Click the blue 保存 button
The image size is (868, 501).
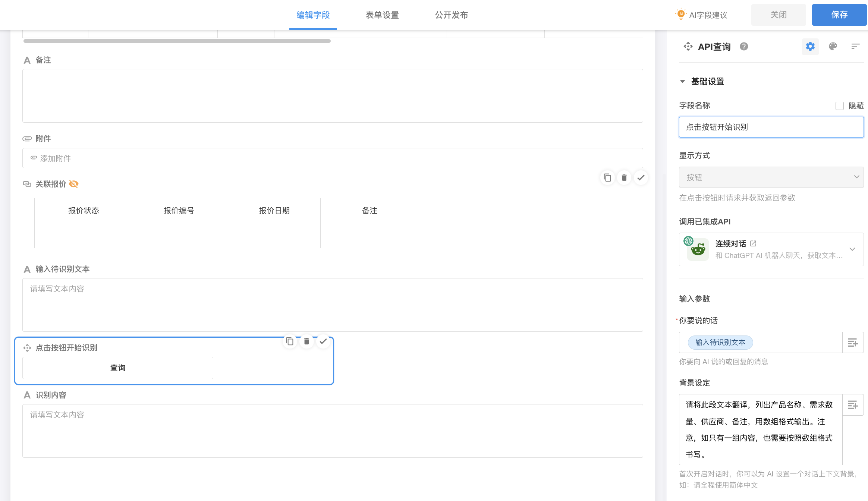[x=839, y=15]
